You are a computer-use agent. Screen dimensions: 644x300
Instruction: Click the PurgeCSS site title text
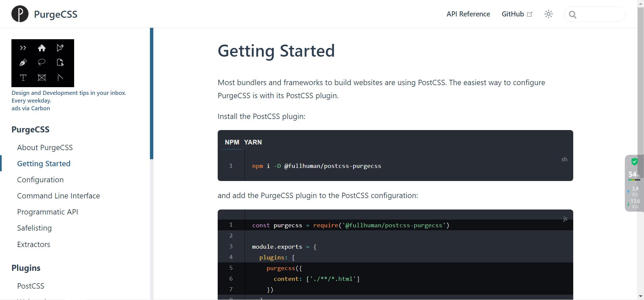pyautogui.click(x=56, y=14)
